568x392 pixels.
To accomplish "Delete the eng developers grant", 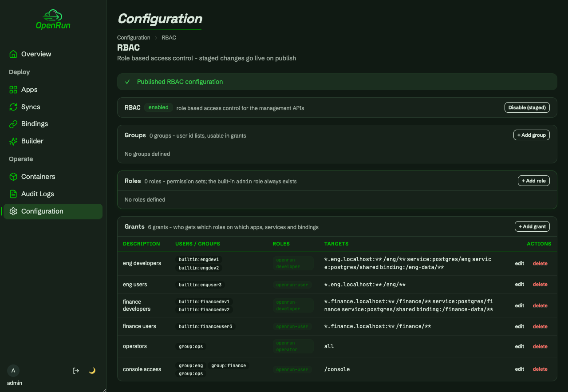I will pos(540,263).
